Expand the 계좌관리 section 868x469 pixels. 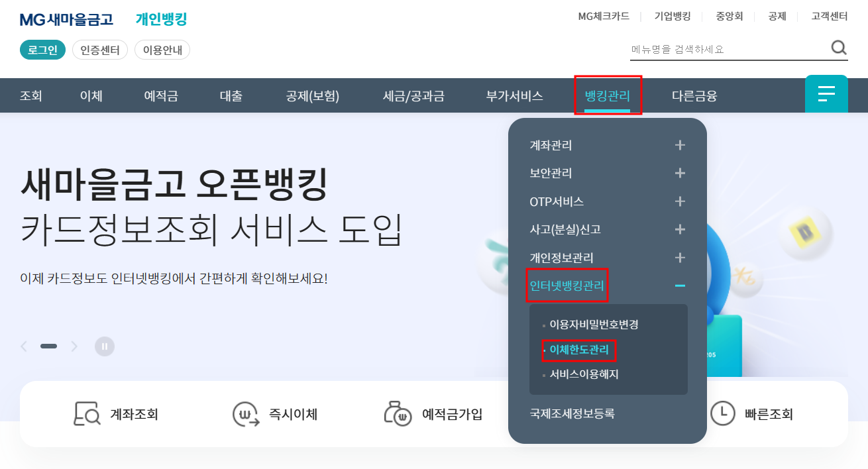(680, 145)
